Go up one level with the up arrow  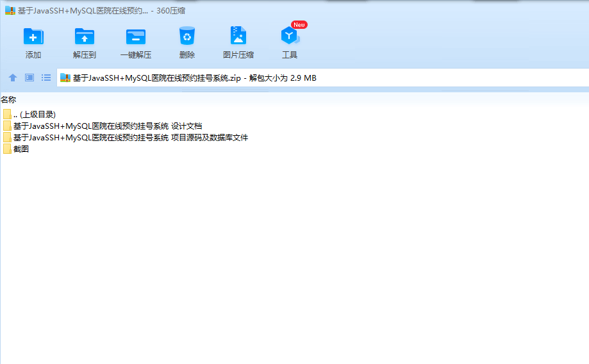click(13, 78)
